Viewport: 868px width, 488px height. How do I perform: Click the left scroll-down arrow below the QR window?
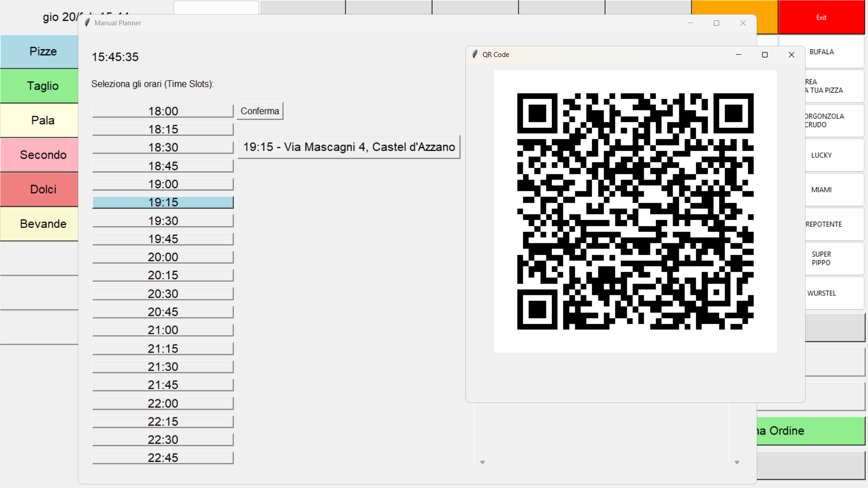[x=482, y=462]
